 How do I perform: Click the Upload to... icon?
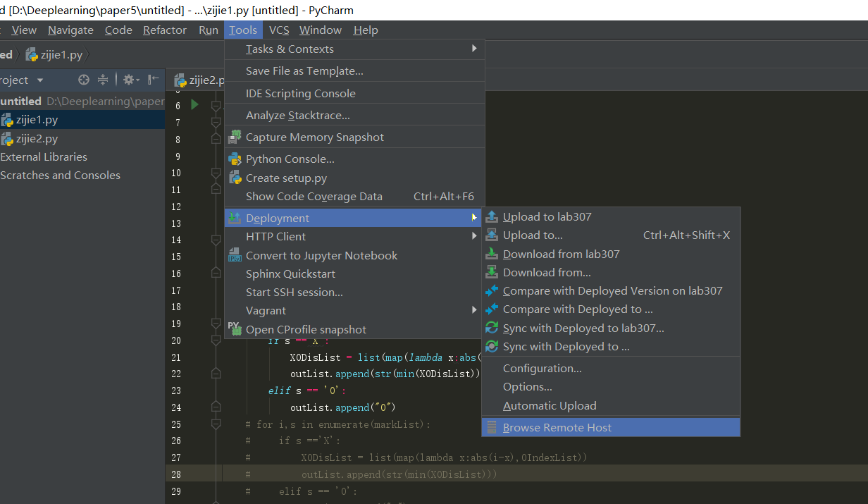[x=492, y=235]
